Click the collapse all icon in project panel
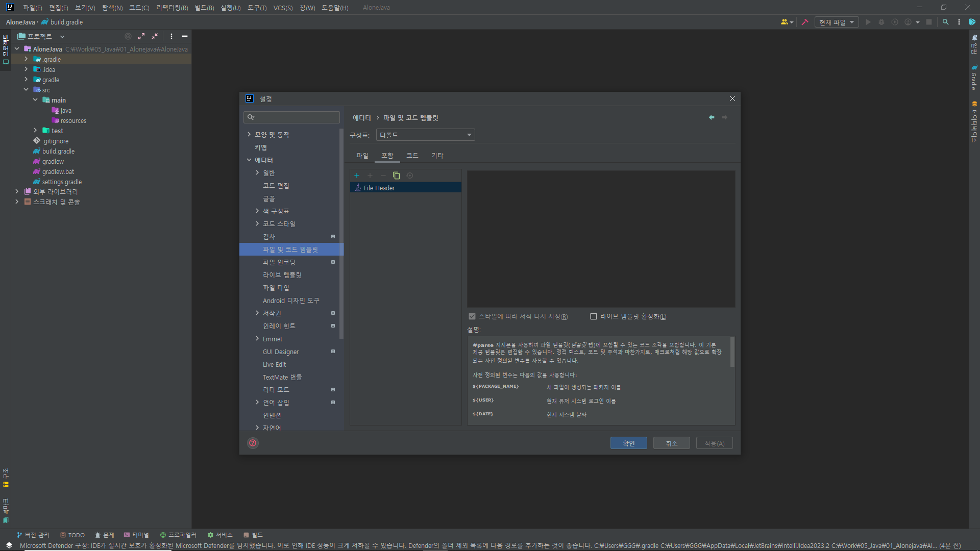Viewport: 980px width, 551px height. pos(155,36)
